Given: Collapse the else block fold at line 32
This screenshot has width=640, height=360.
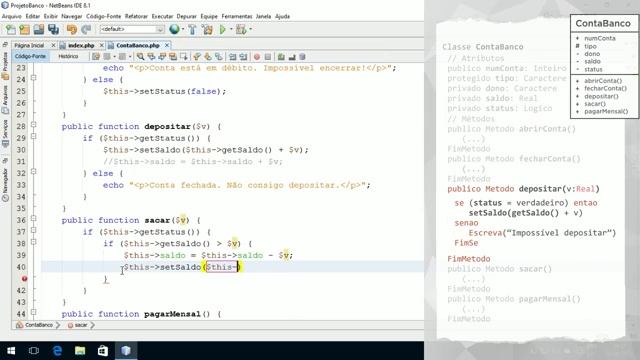Looking at the screenshot, I should click(x=34, y=171).
